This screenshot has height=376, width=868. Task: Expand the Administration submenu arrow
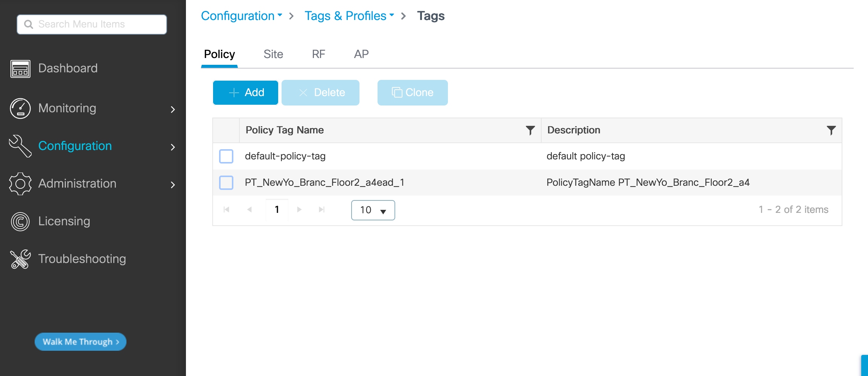click(x=173, y=185)
